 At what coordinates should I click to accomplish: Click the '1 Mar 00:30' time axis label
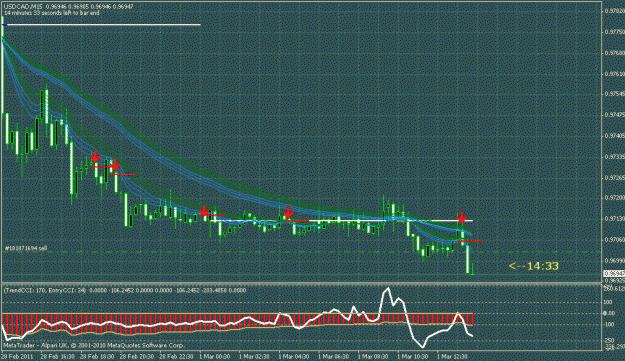215,356
